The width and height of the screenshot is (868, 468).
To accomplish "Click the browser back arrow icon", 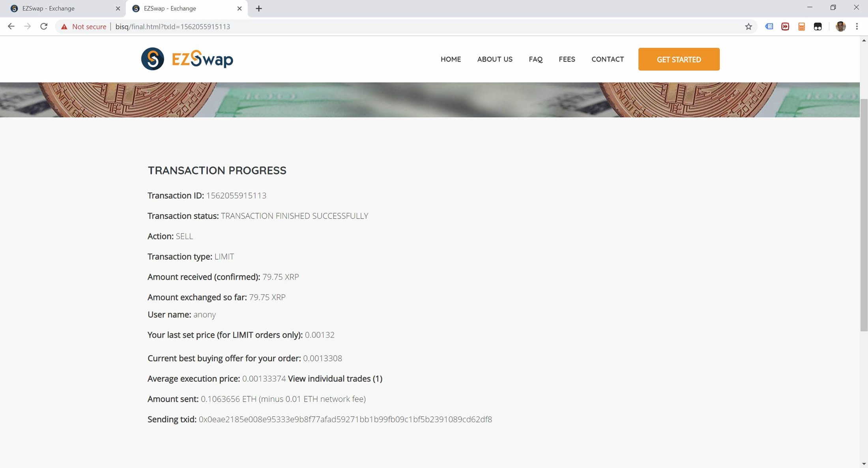I will 11,26.
